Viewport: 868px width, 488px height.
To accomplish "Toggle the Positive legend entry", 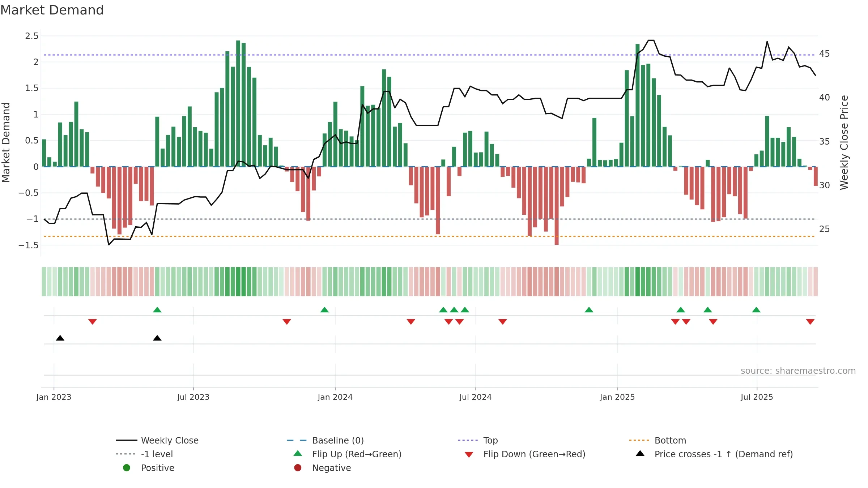I will (148, 468).
